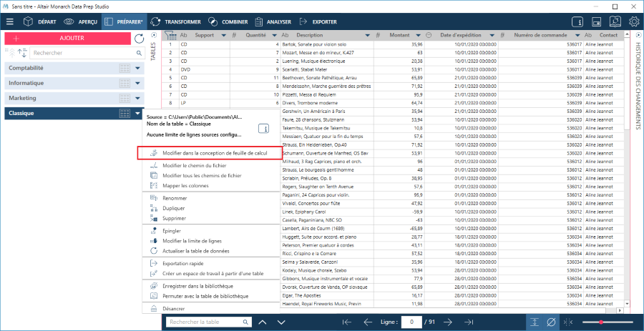
Task: Toggle the row height fit button in the bottom bar
Action: click(535, 322)
